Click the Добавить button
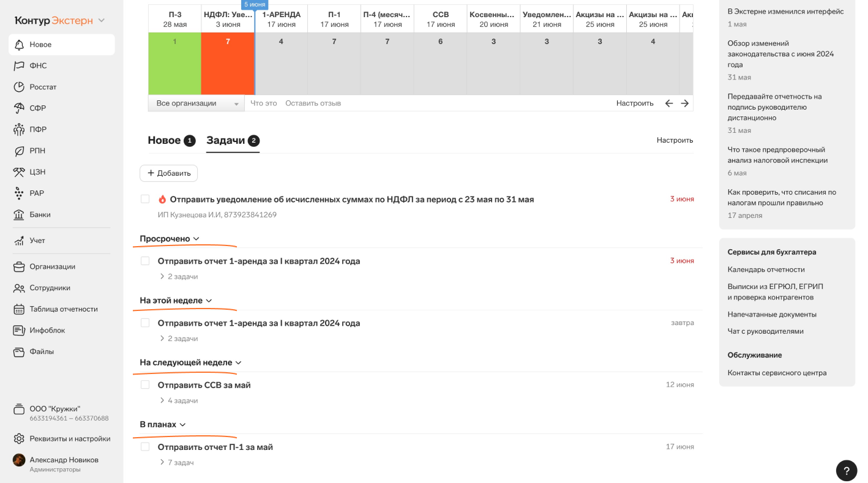Viewport: 868px width, 483px height. 169,173
